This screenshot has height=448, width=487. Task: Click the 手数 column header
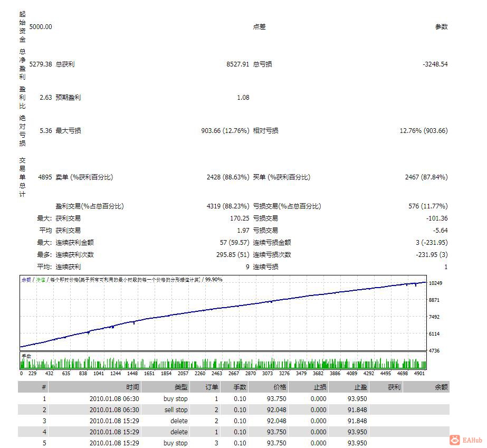click(x=240, y=387)
